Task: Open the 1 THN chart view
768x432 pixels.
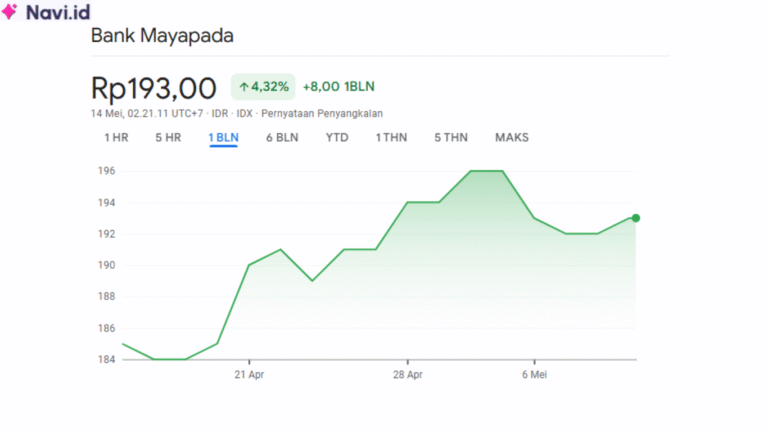Action: coord(391,137)
